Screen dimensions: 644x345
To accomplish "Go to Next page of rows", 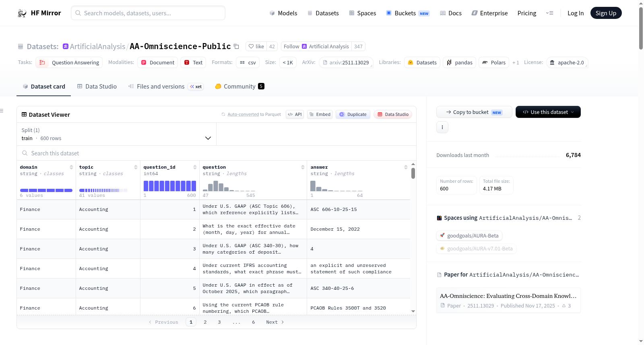I will click(275, 322).
